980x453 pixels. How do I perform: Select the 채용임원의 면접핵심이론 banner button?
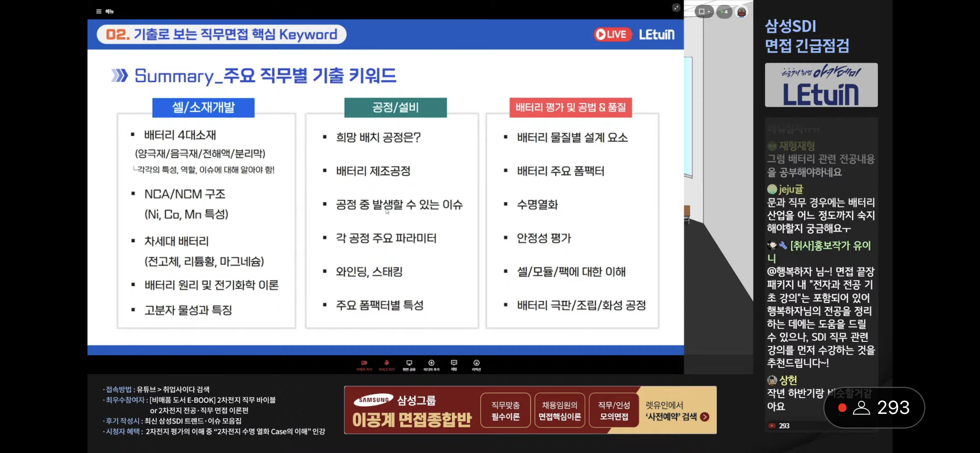559,410
